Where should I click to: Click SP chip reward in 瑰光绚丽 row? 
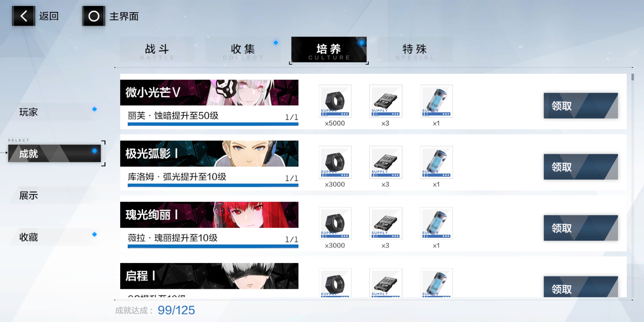tap(386, 223)
